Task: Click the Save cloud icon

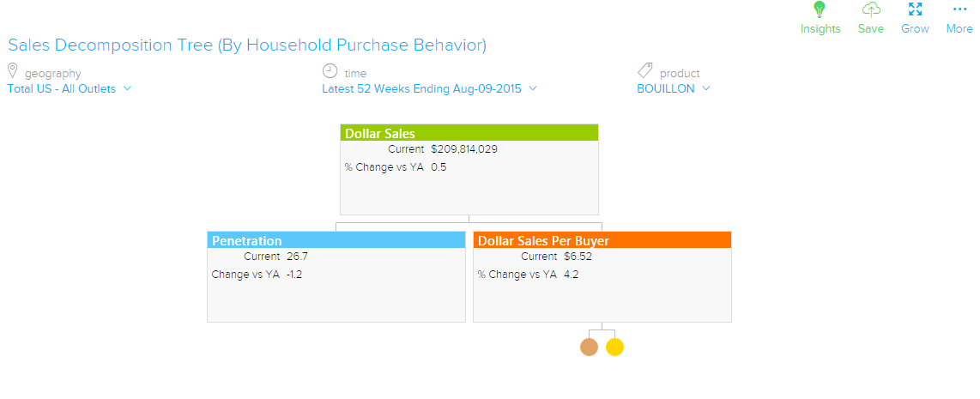Action: pyautogui.click(x=871, y=9)
